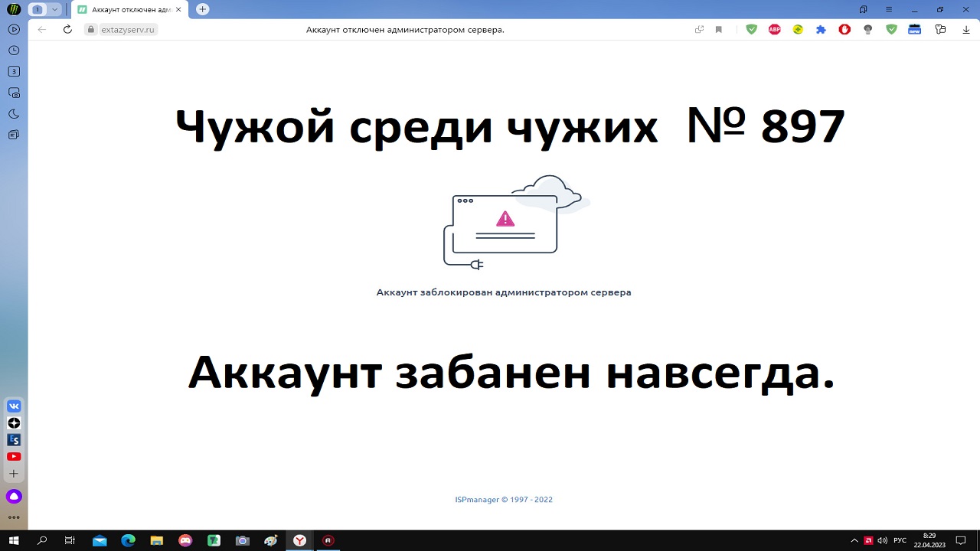
Task: Click the ISPmanager © 1997 - 2022 link
Action: (x=504, y=500)
